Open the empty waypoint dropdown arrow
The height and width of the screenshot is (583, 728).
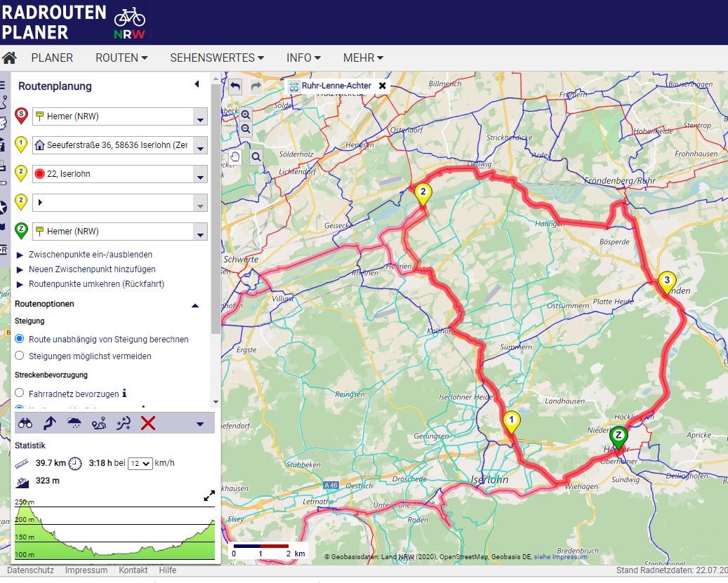(200, 203)
